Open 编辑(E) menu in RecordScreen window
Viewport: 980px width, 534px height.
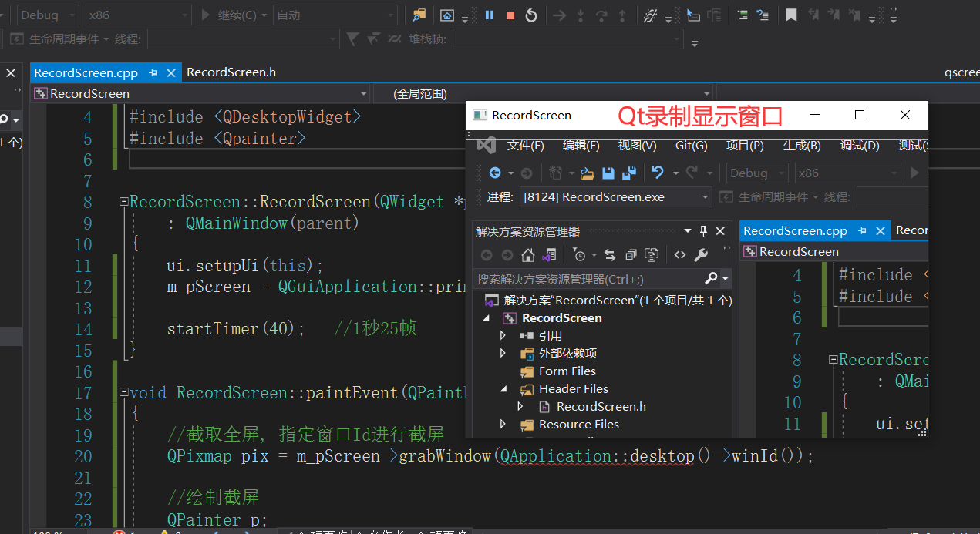pyautogui.click(x=581, y=146)
